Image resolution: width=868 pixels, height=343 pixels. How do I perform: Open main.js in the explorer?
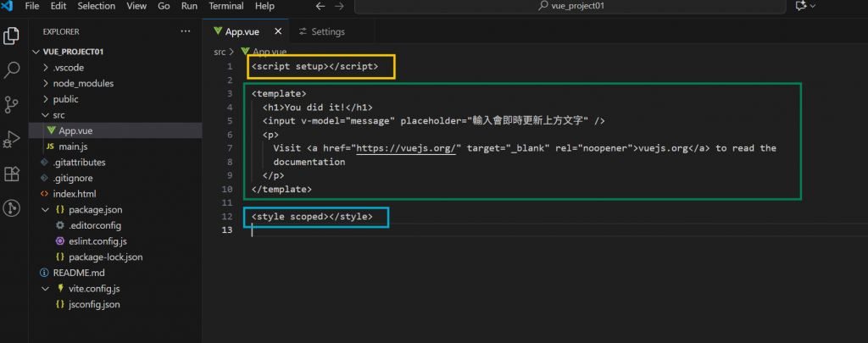(115, 147)
